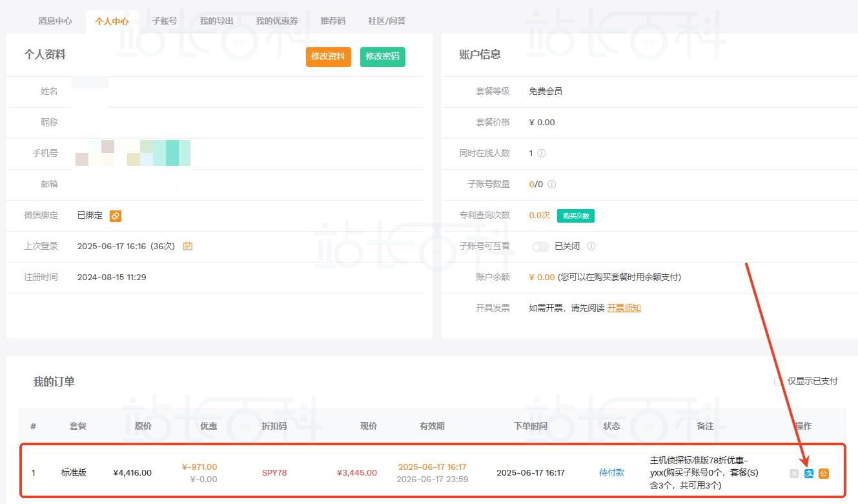Enable the 子账号可互看 switch
Viewport: 858px width, 504px height.
coord(540,246)
